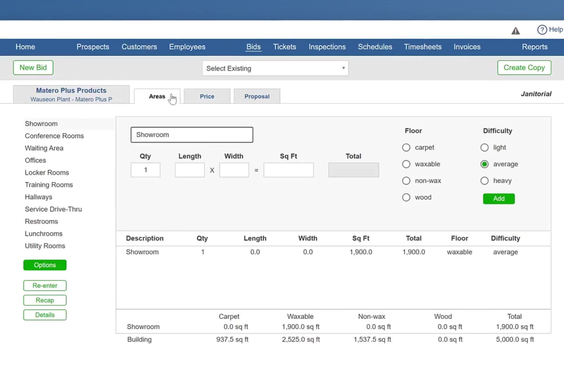Open the Bids menu
Screen dimensions: 564x392
[253, 47]
